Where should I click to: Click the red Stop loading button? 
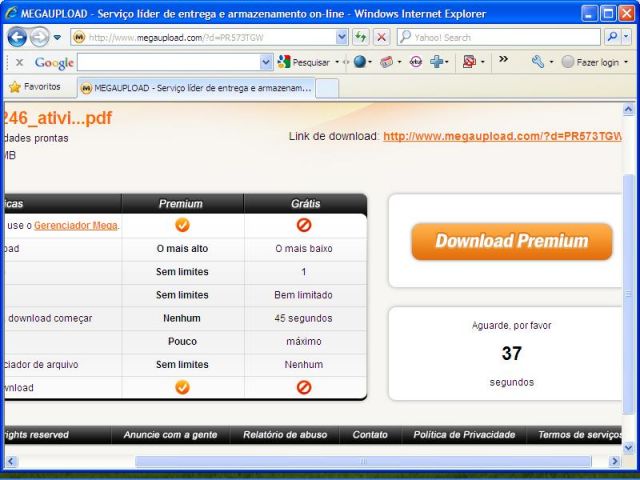point(381,38)
